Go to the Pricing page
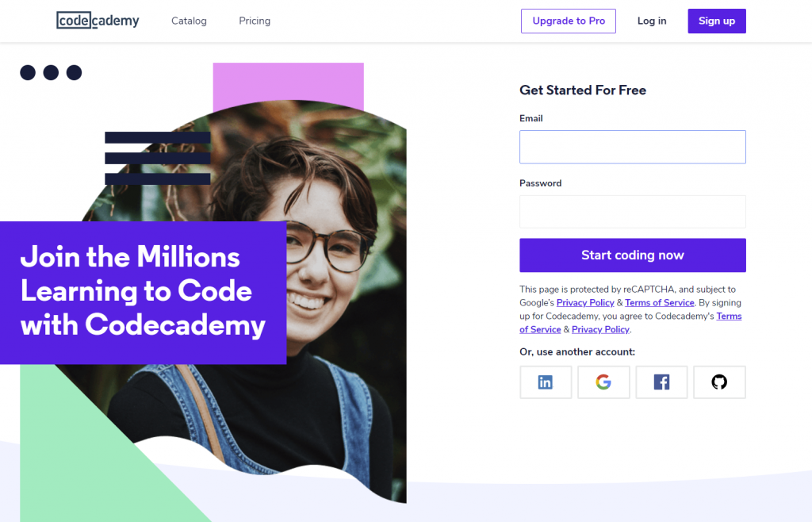812x522 pixels. click(x=255, y=21)
